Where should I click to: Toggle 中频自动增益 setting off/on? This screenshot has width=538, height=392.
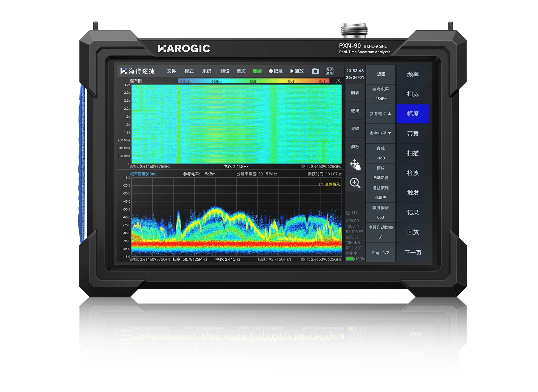[x=380, y=232]
